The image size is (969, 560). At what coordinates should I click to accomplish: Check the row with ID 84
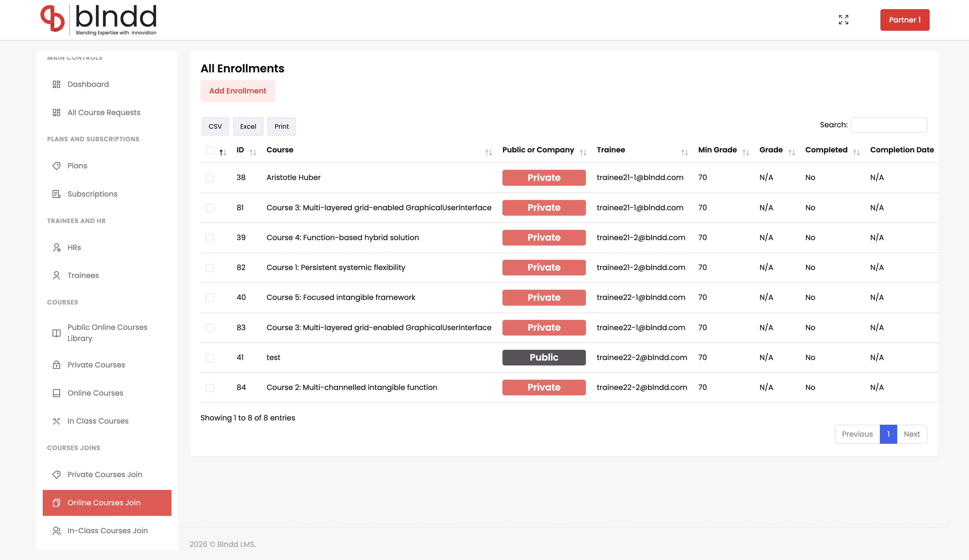pyautogui.click(x=210, y=388)
